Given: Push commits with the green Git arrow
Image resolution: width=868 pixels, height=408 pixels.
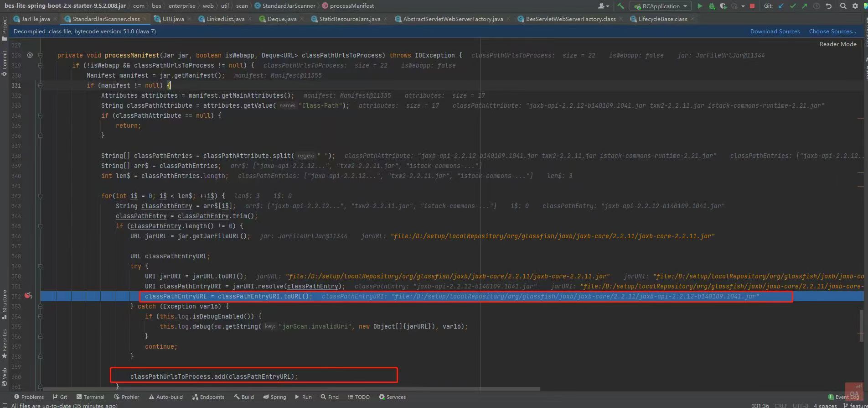Looking at the screenshot, I should coord(805,6).
